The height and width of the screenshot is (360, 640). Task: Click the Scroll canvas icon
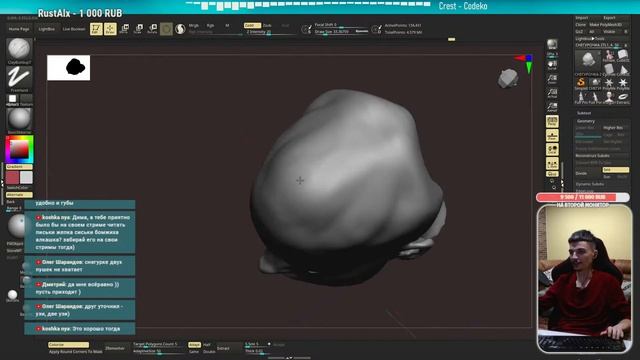(552, 65)
